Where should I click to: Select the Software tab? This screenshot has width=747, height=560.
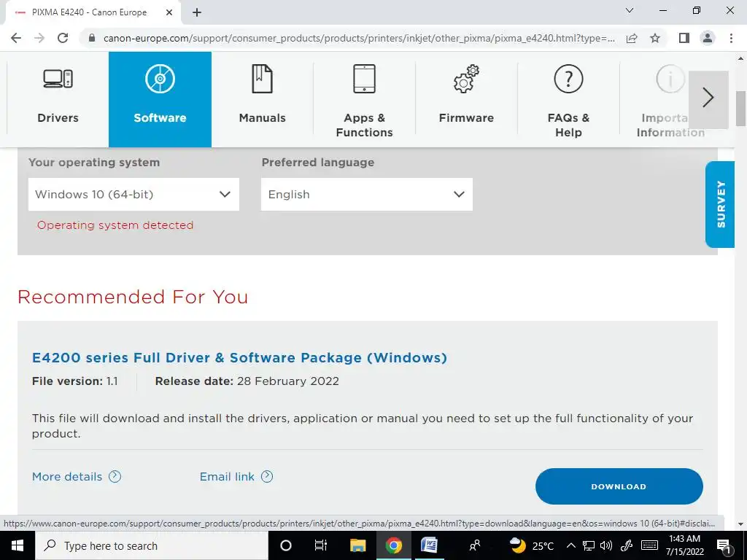coord(160,99)
